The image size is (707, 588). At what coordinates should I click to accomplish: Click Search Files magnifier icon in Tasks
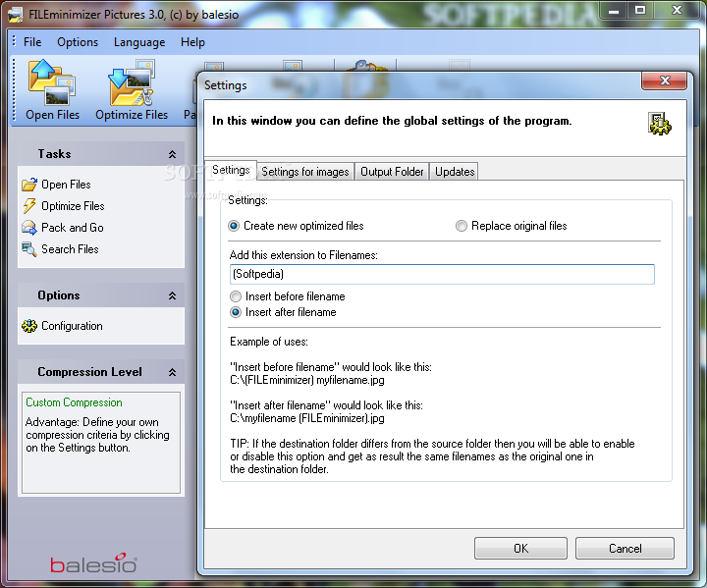click(x=29, y=249)
